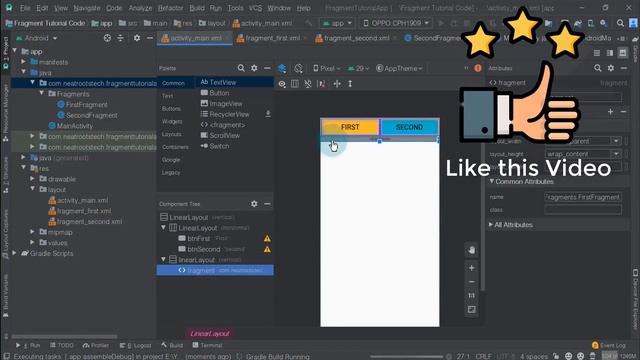Open the Event Log
The image size is (640, 360).
[608, 345]
